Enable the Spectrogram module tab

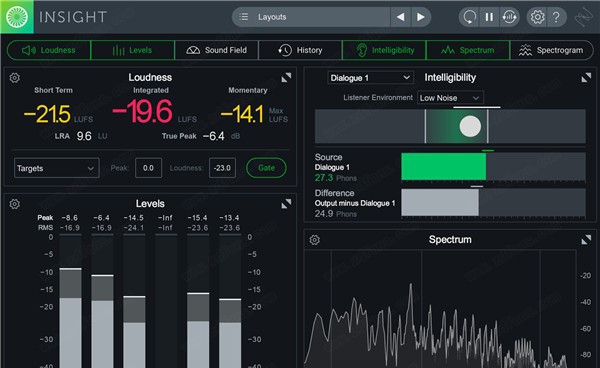point(551,50)
